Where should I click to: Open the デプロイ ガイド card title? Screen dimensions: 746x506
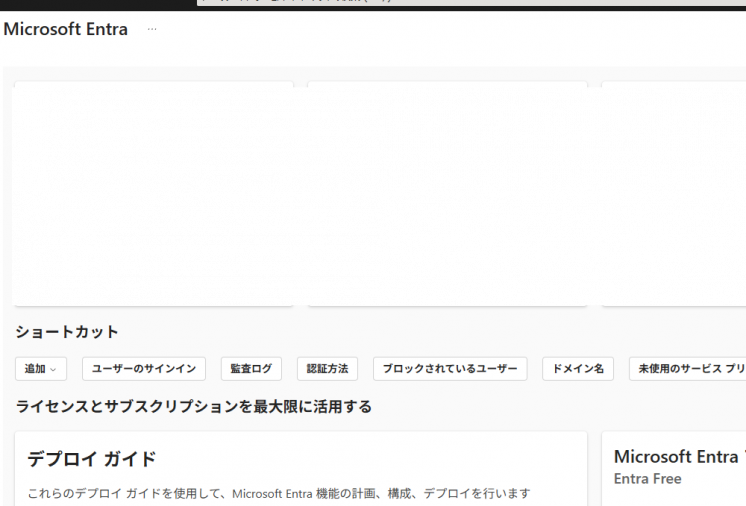coord(92,459)
